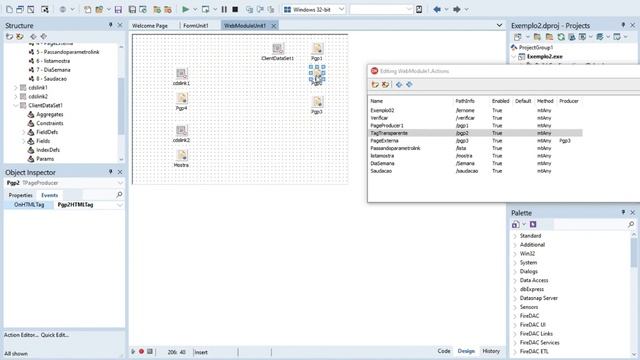The height and width of the screenshot is (360, 640).
Task: Click the green Run button in toolbar
Action: (185, 9)
